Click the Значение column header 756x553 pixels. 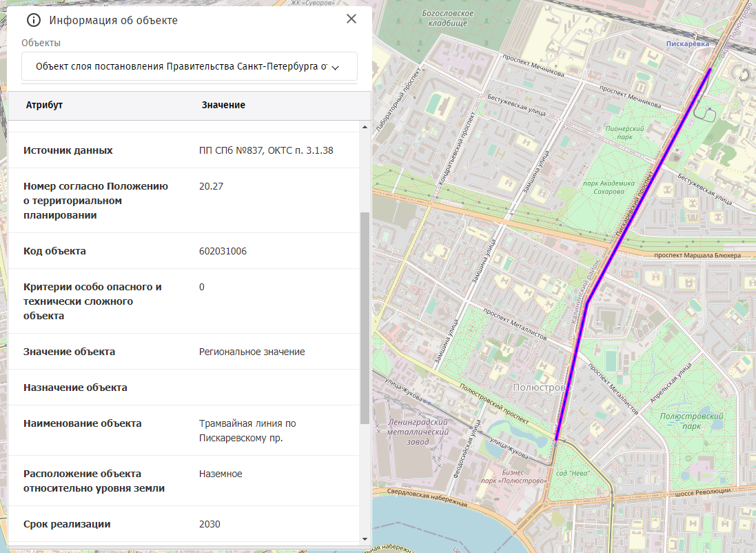coord(223,105)
